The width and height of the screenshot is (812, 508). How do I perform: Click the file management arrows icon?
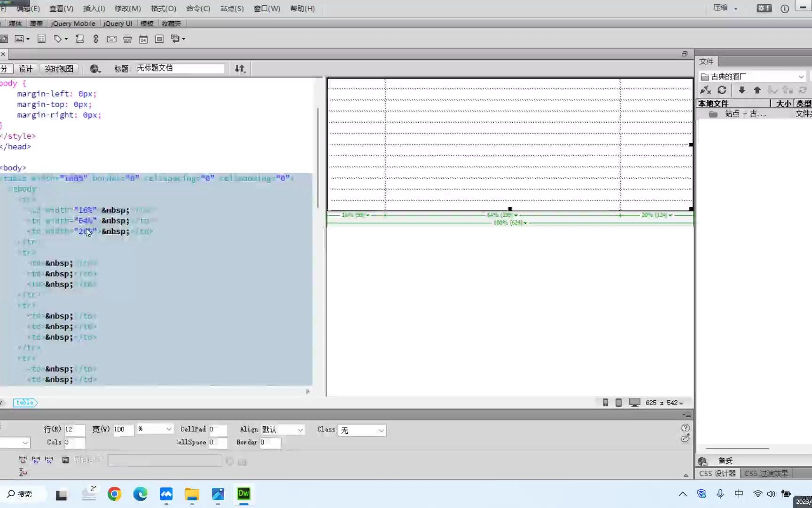(240, 69)
